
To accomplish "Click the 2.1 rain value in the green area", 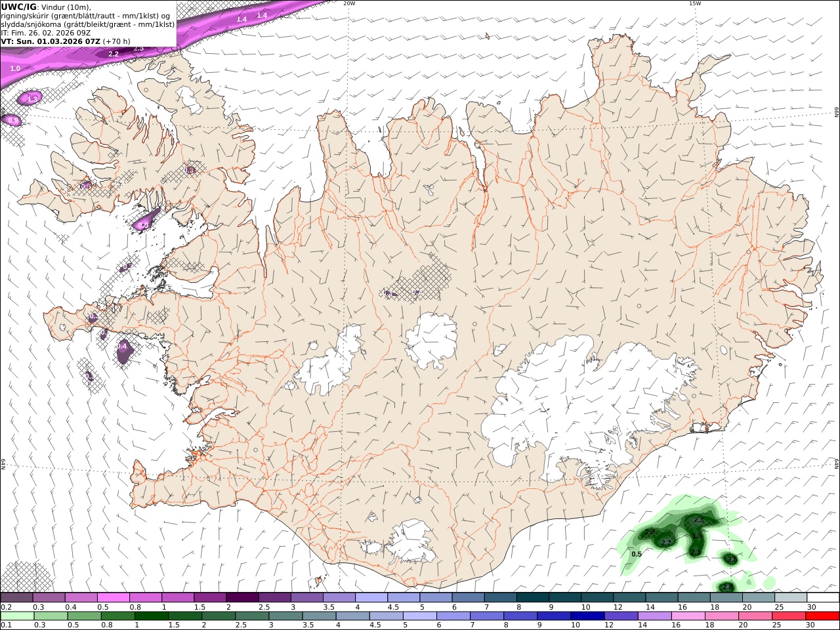I will [696, 553].
